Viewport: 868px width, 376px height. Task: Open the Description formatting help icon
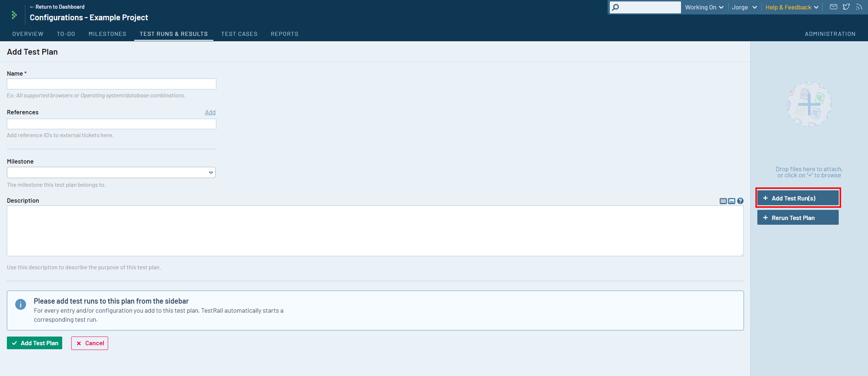tap(740, 201)
